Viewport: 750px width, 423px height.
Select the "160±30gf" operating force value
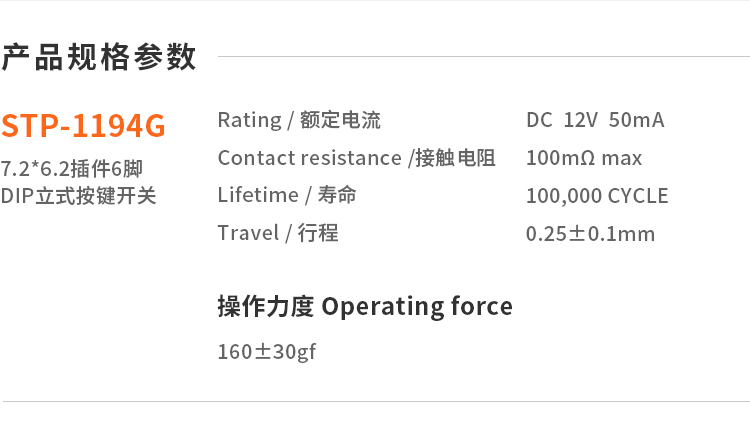[x=267, y=352]
